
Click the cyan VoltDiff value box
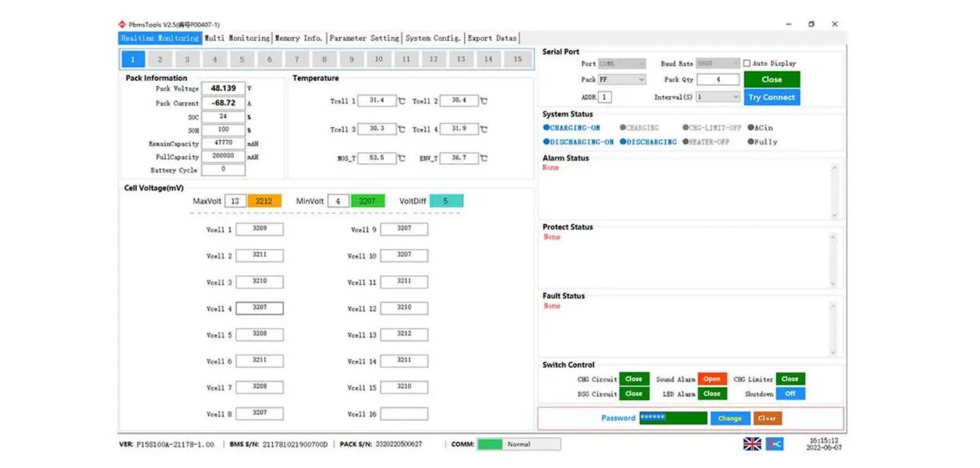click(x=446, y=201)
